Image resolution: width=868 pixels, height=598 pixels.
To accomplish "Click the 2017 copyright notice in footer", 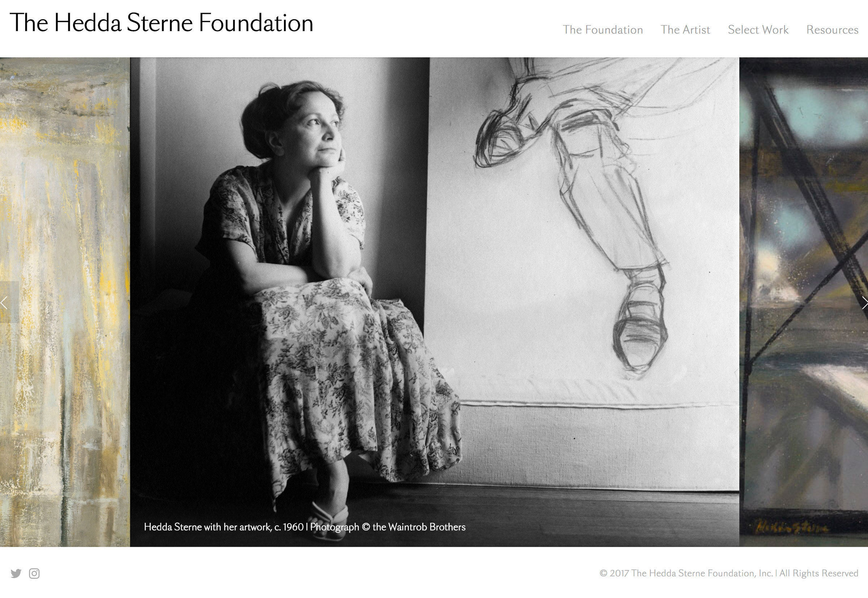I will click(x=729, y=573).
